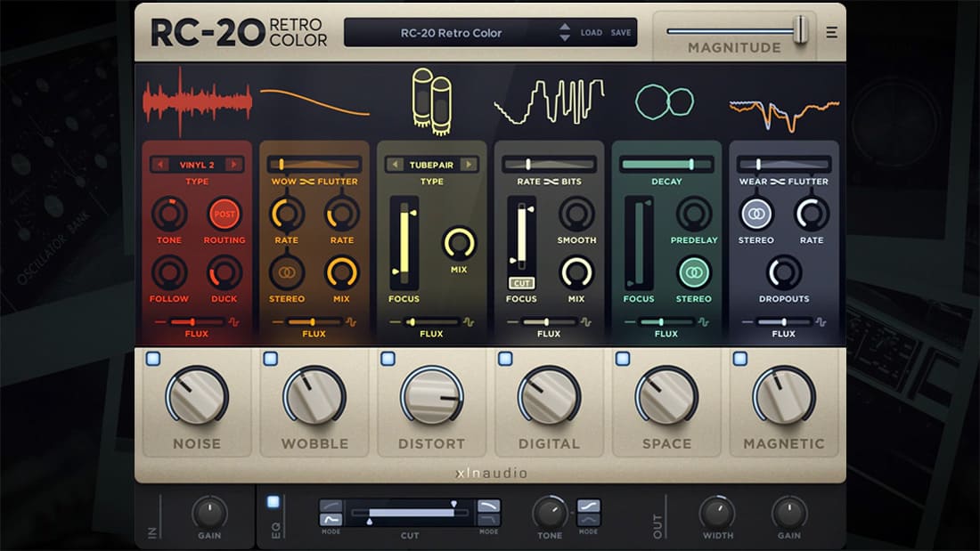Click the LOAD preset button
The width and height of the screenshot is (980, 551).
592,32
